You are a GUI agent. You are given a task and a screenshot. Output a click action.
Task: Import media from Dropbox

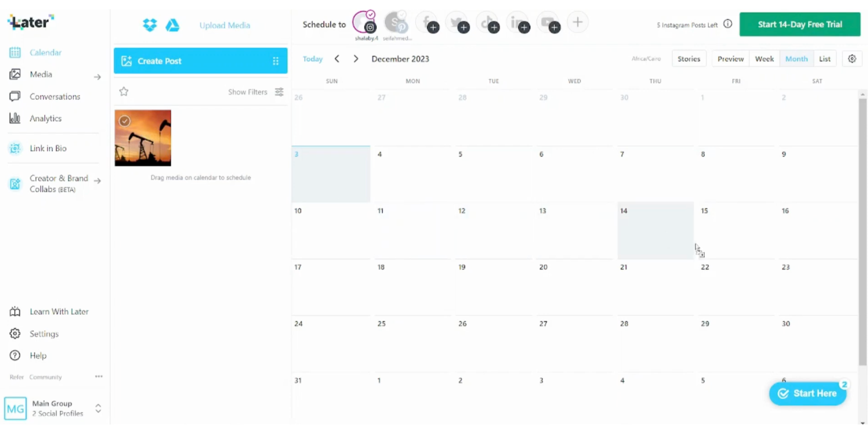[x=150, y=25]
